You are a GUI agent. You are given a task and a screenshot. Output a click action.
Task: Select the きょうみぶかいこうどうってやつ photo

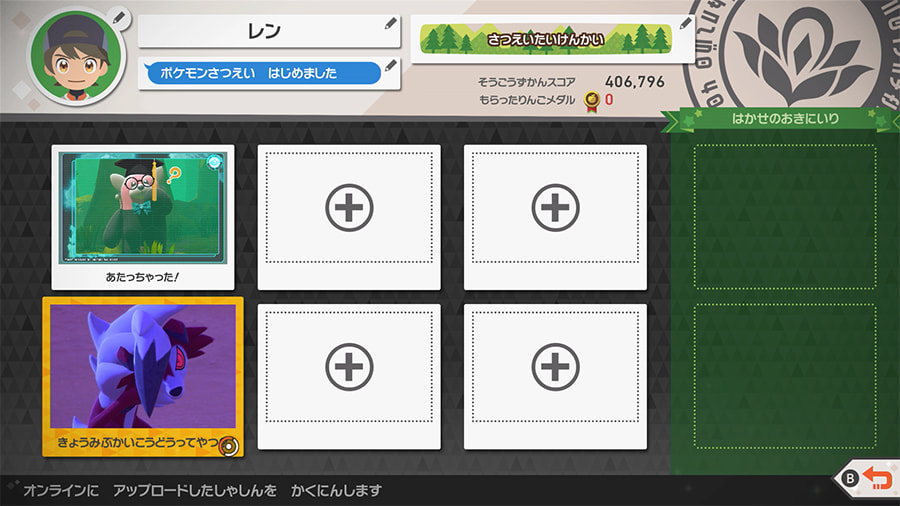(x=143, y=375)
